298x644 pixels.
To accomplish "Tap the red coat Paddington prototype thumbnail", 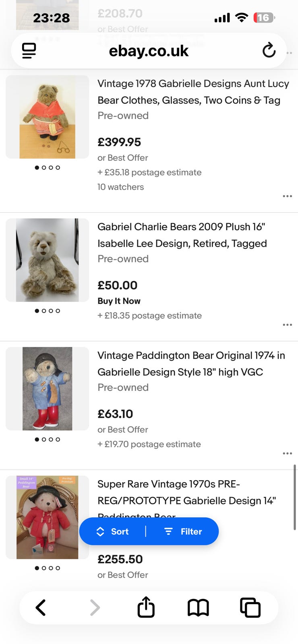I will pos(47,517).
